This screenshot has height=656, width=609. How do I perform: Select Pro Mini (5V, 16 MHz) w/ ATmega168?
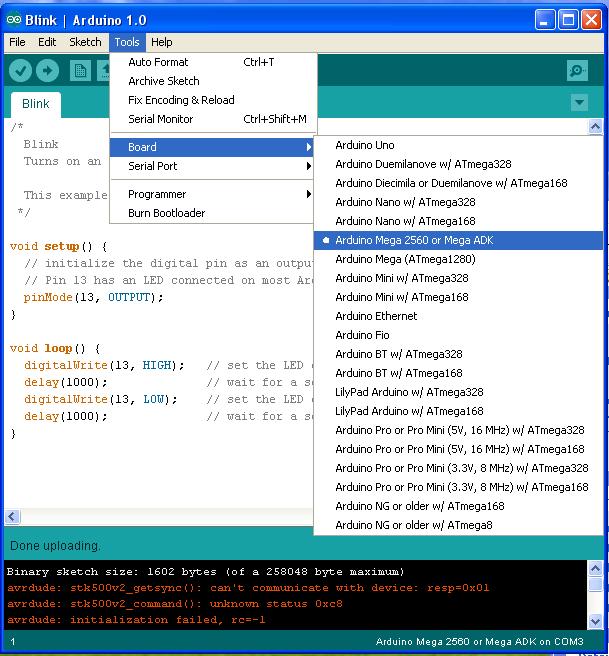click(x=458, y=449)
